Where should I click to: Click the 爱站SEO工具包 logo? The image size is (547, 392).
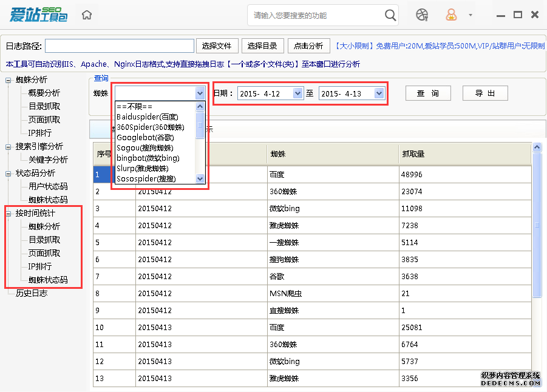point(38,15)
